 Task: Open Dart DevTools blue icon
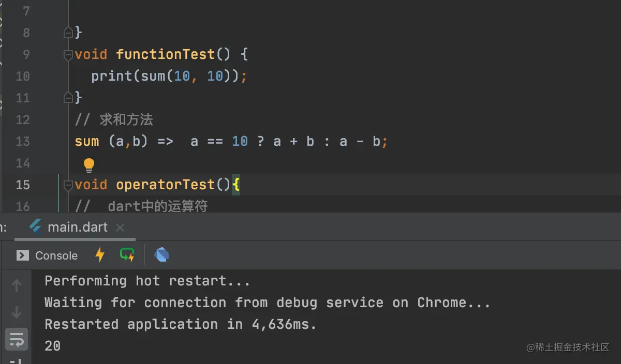pyautogui.click(x=161, y=255)
